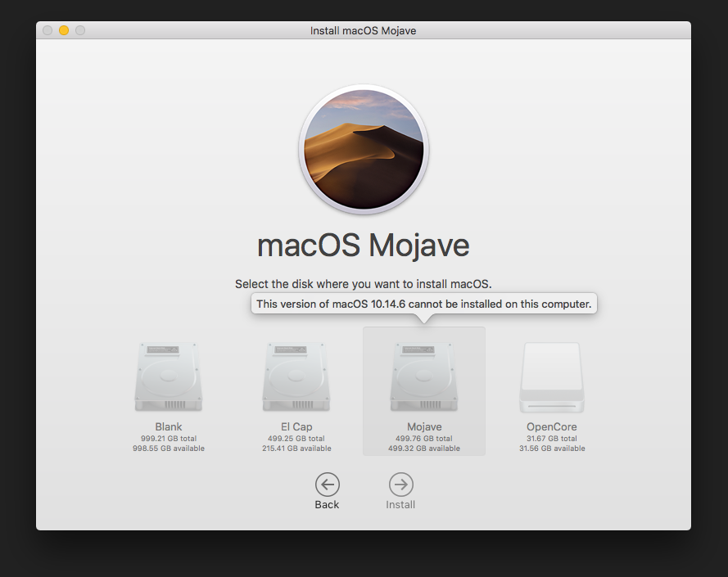
Task: Click '499.25 GB total' text
Action: click(x=296, y=438)
